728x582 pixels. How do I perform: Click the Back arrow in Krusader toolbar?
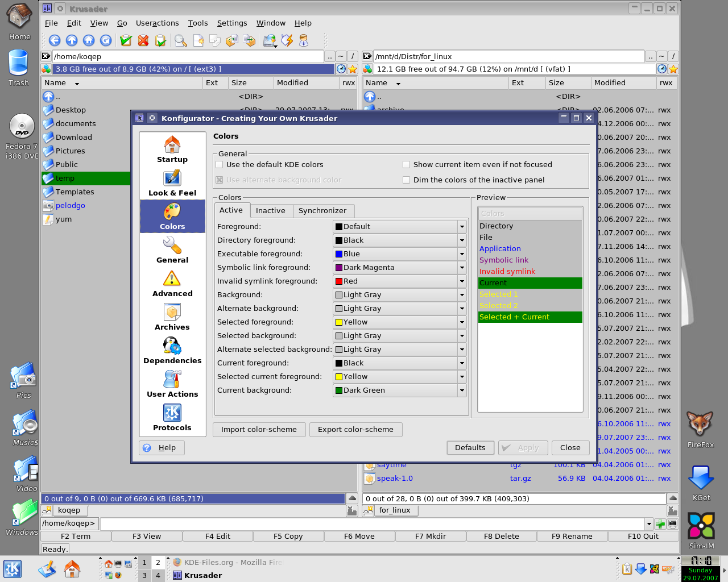tap(55, 40)
